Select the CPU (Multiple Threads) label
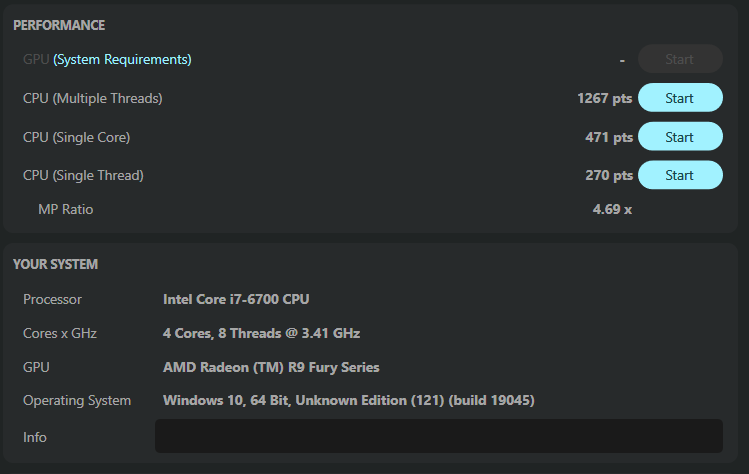Viewport: 749px width, 474px height. coord(92,98)
